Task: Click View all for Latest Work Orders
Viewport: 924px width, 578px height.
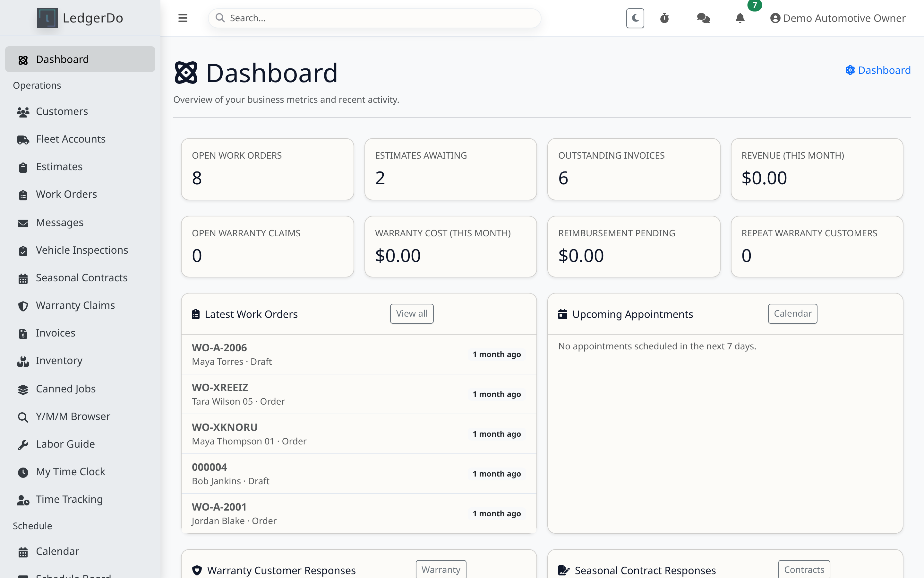Action: [x=412, y=313]
